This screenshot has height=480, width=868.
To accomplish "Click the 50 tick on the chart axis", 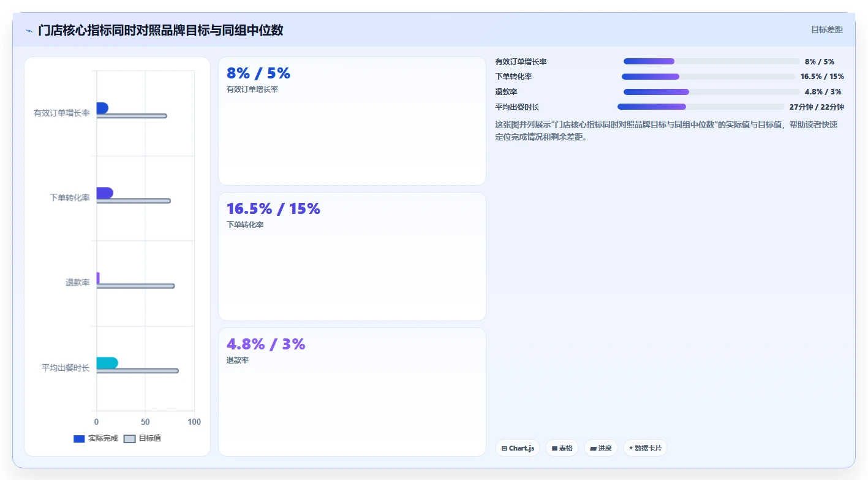I will (x=145, y=422).
